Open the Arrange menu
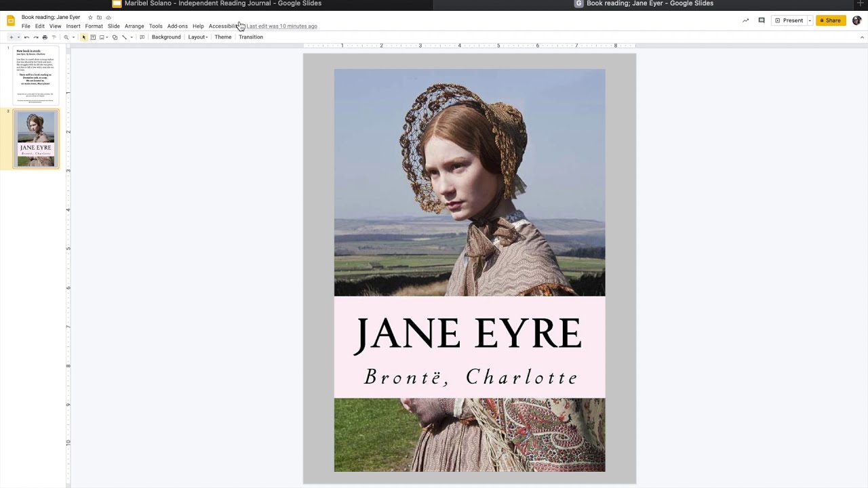This screenshot has height=488, width=868. [134, 26]
